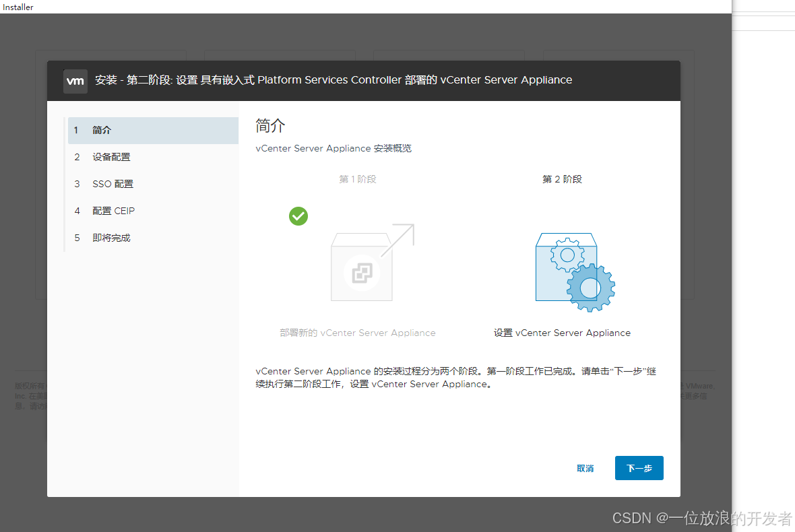Click the 设置 vCenter Server Appliance caption

pos(562,333)
